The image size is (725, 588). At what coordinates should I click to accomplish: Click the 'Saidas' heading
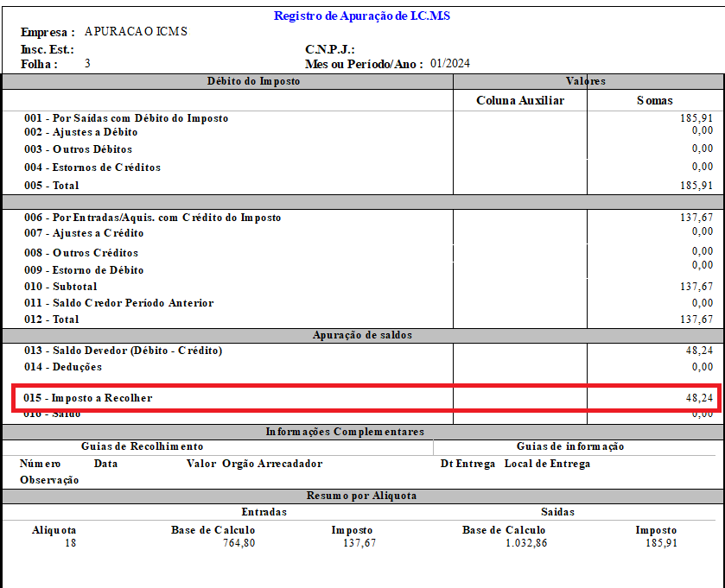tap(557, 512)
